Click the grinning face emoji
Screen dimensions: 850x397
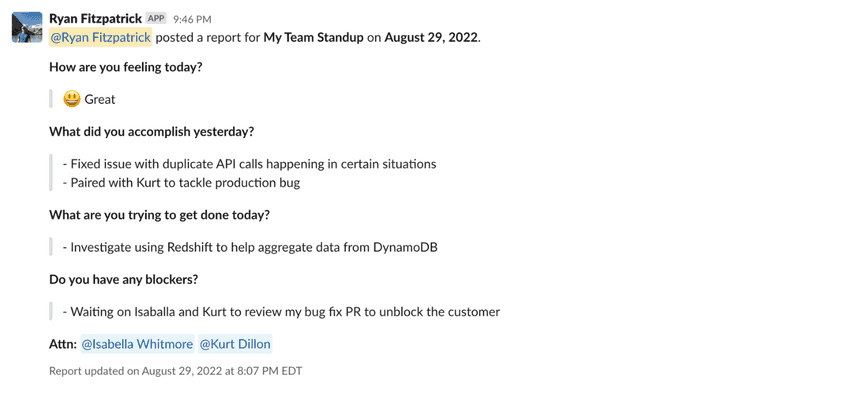[72, 99]
